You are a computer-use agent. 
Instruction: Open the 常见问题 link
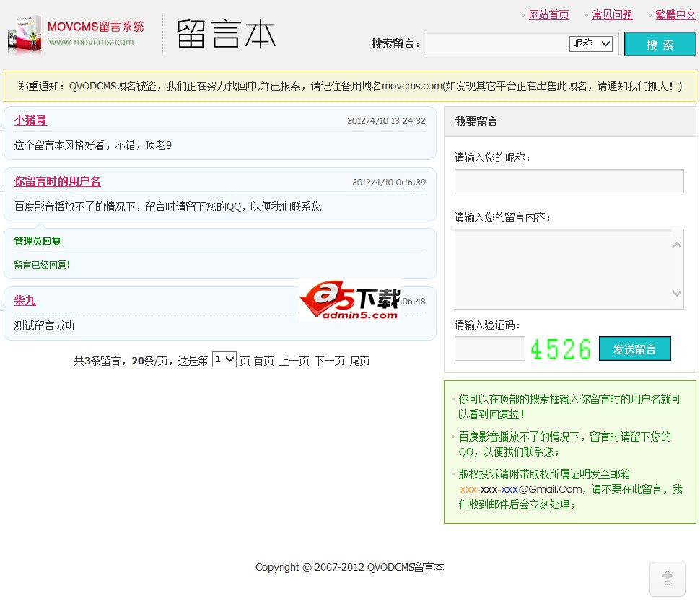pyautogui.click(x=612, y=14)
